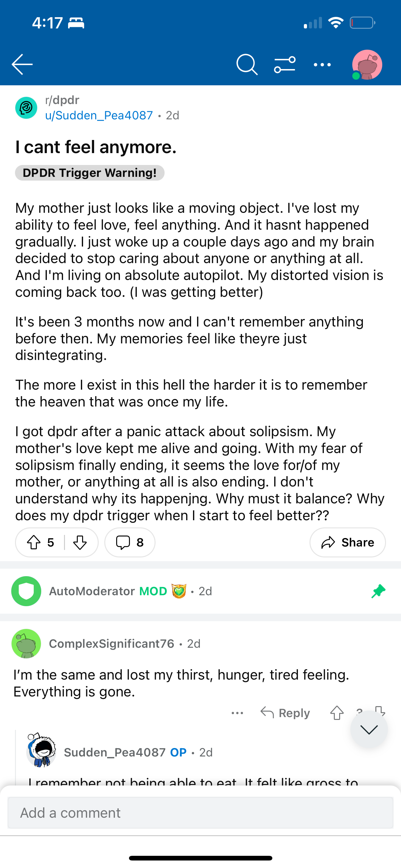Open the r/dpdr community icon
The image size is (401, 868).
[26, 108]
